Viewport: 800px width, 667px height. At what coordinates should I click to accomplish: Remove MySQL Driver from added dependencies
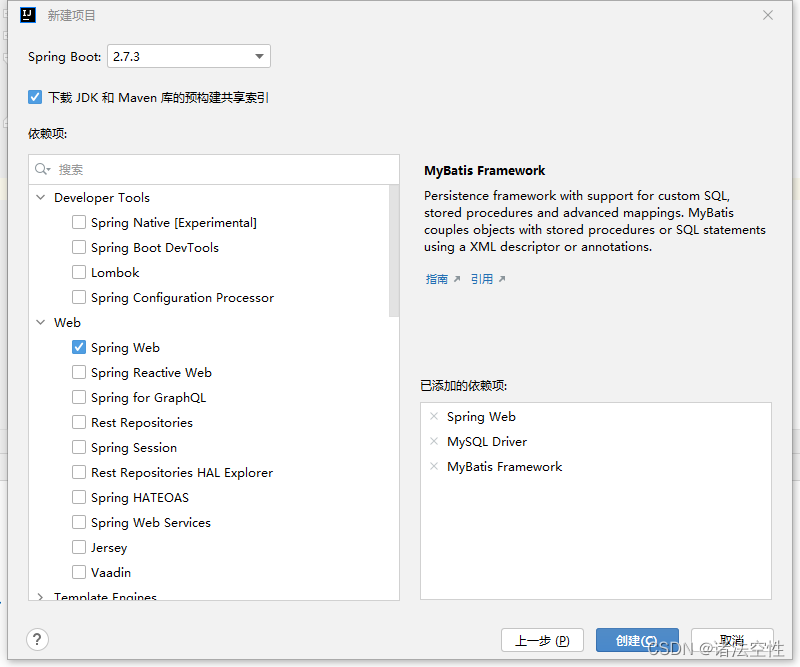point(434,441)
